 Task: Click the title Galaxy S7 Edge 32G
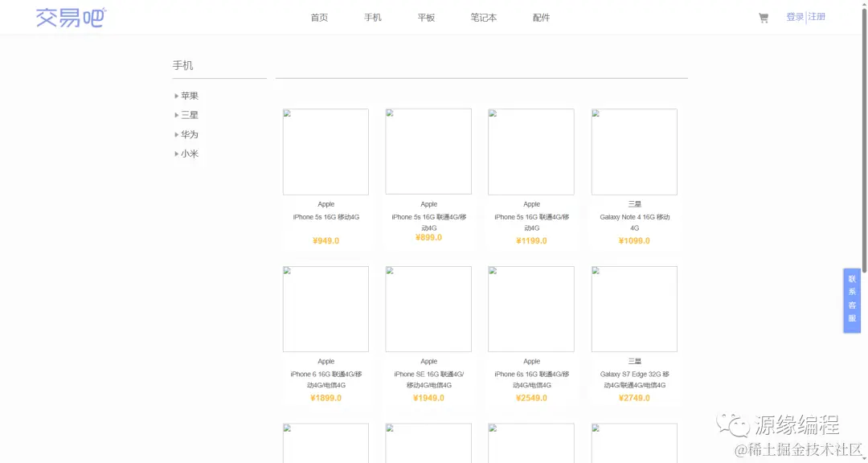tap(634, 379)
